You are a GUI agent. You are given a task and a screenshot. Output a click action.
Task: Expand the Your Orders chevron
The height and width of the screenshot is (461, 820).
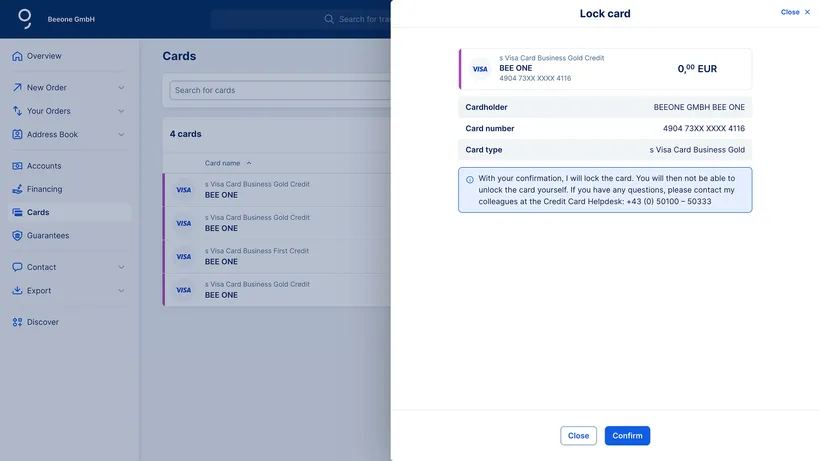click(121, 111)
